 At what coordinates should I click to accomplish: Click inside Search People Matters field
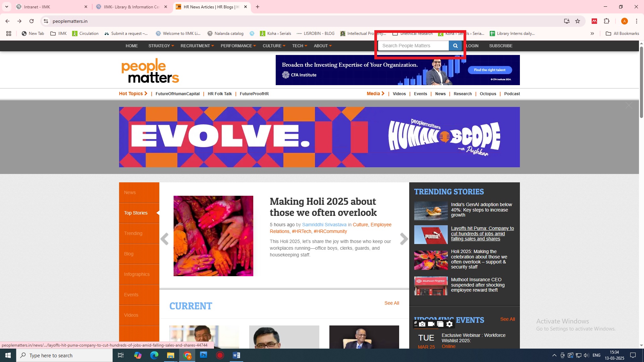(x=413, y=46)
